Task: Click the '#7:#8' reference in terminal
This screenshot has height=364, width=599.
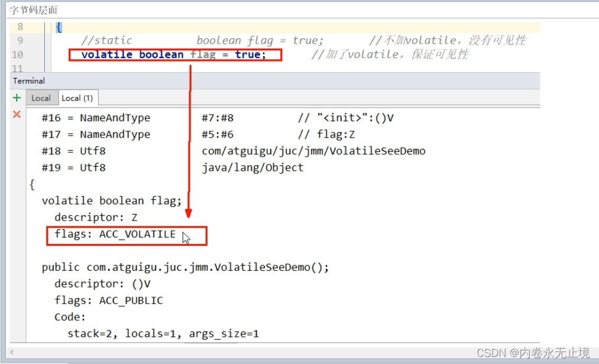Action: point(218,118)
